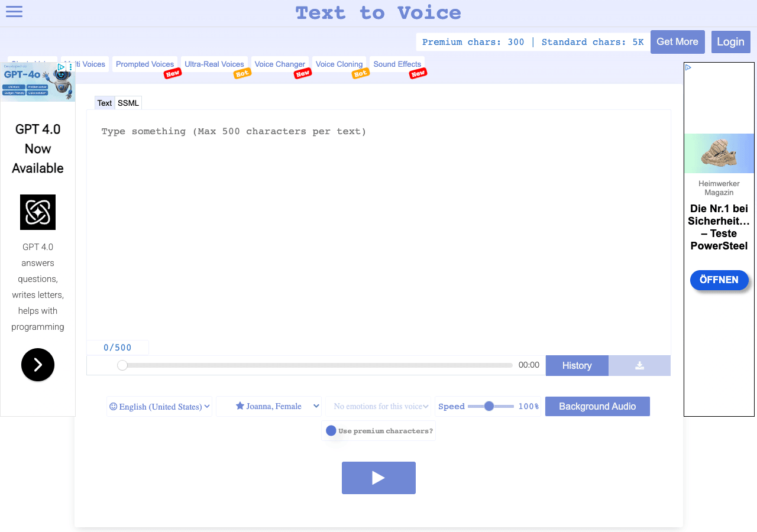This screenshot has height=532, width=757.
Task: Click into the Type something text area
Action: (378, 225)
